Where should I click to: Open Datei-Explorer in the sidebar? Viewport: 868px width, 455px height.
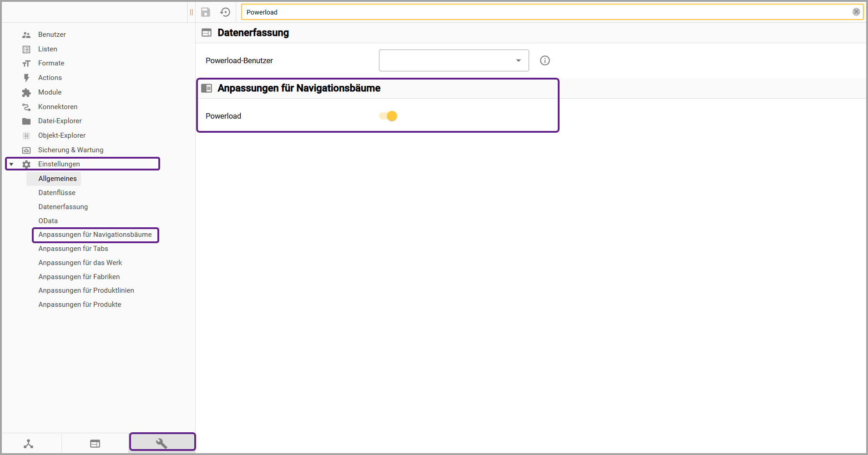tap(60, 121)
